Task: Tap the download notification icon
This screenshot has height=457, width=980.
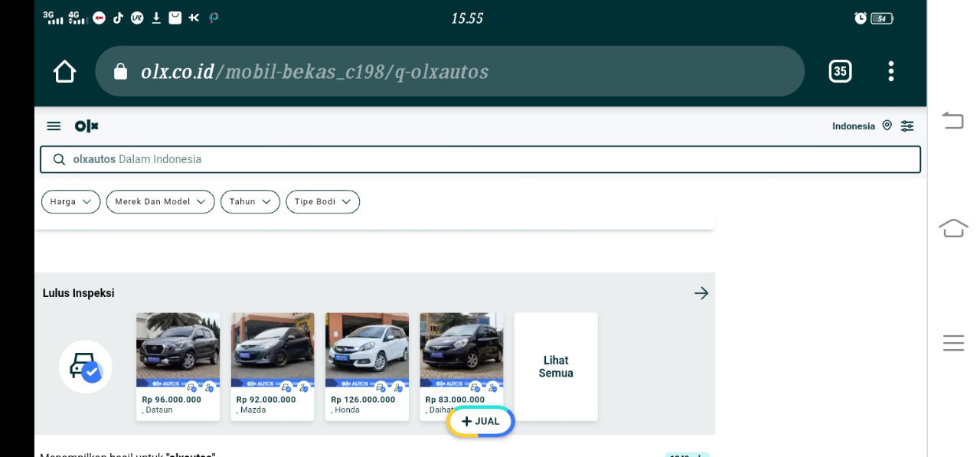Action: point(156,18)
